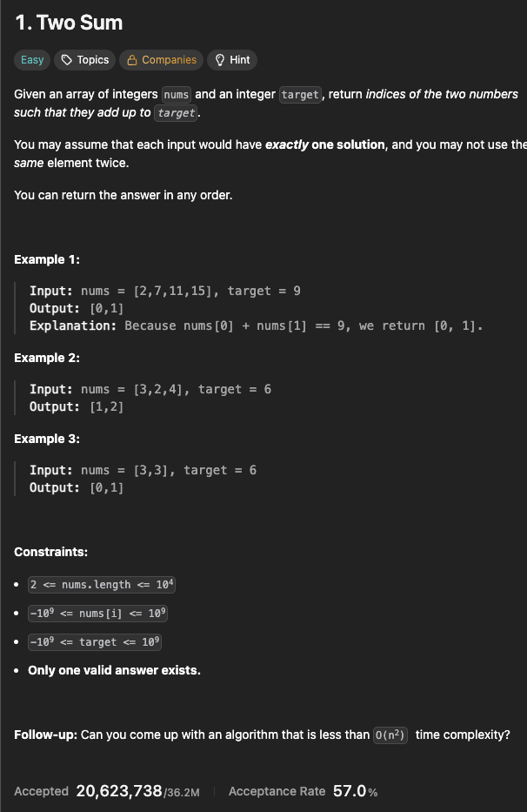Expand the Topics section
Screen dimensions: 527x812
pyautogui.click(x=84, y=59)
